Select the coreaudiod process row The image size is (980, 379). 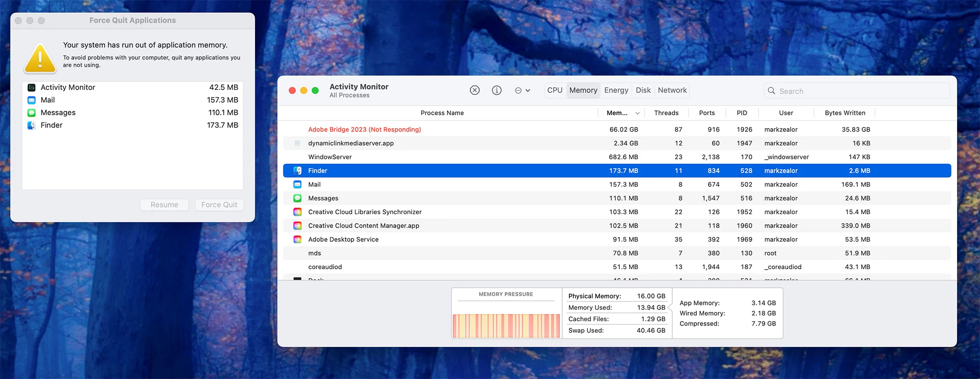(617, 267)
